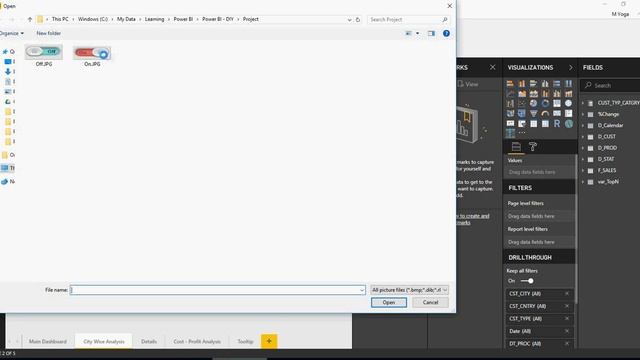The image size is (640, 360).
Task: Expand the var_TopN table
Action: tap(583, 182)
